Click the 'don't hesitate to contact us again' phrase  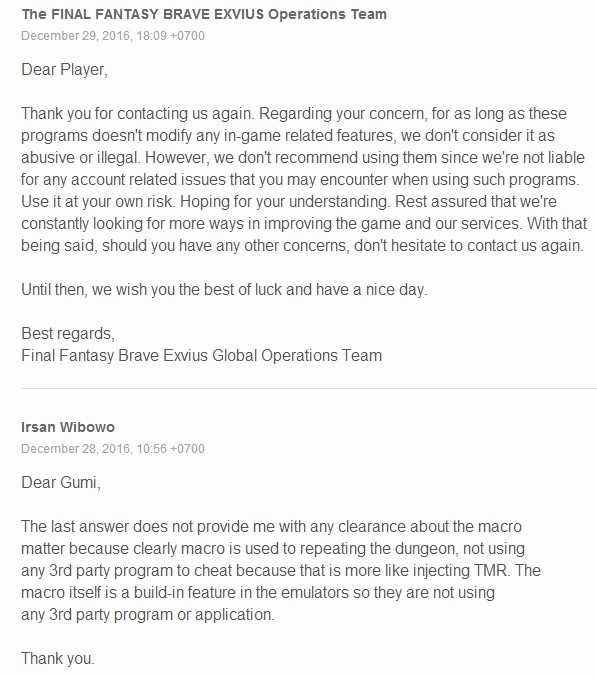click(469, 246)
